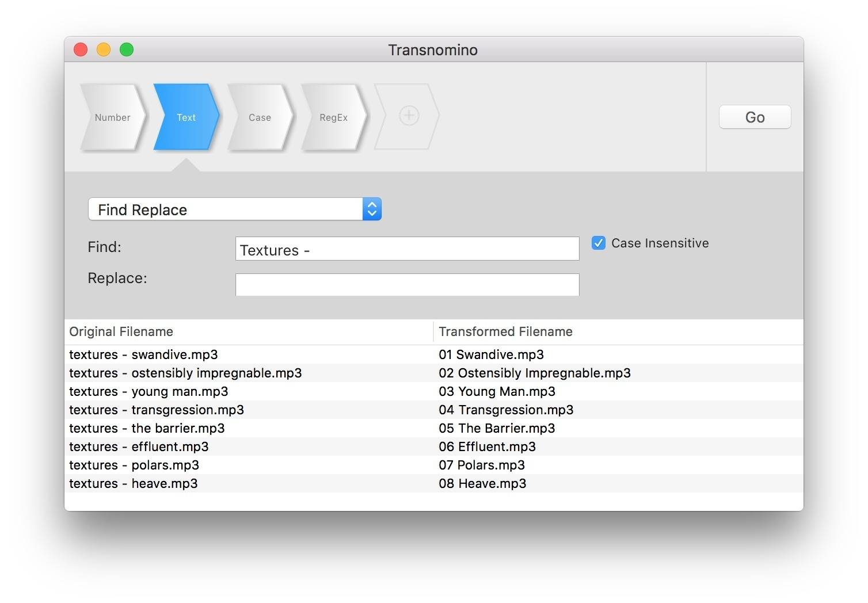
Task: Select the textures - polars.mp3 row
Action: pyautogui.click(x=134, y=465)
